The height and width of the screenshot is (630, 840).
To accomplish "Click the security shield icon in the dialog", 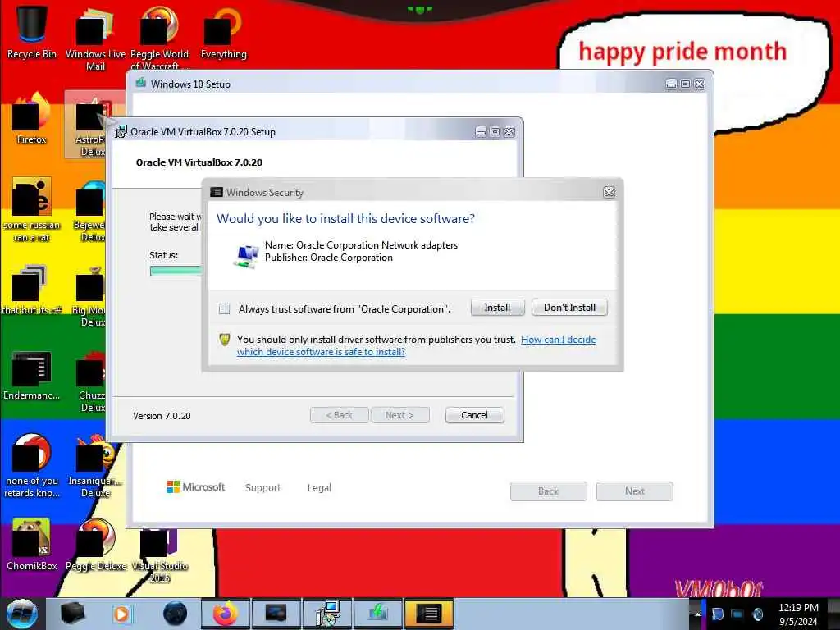I will (225, 339).
